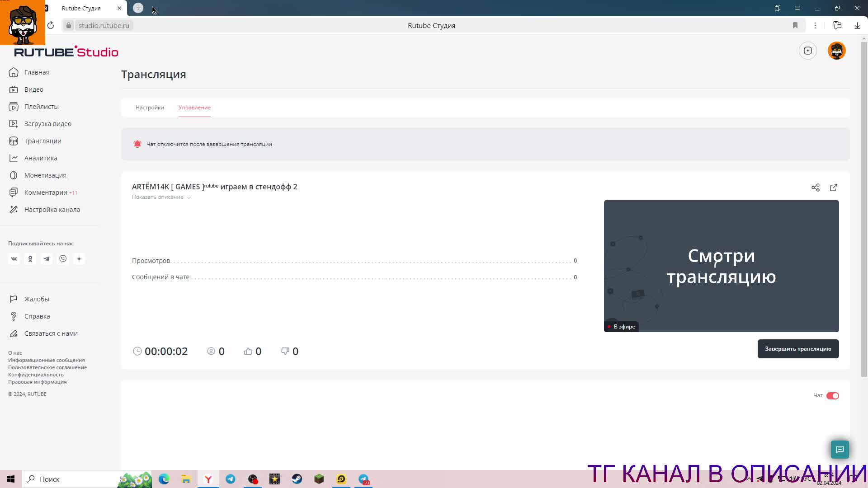Click the В эфире live badge
The width and height of the screenshot is (868, 488).
tap(621, 327)
